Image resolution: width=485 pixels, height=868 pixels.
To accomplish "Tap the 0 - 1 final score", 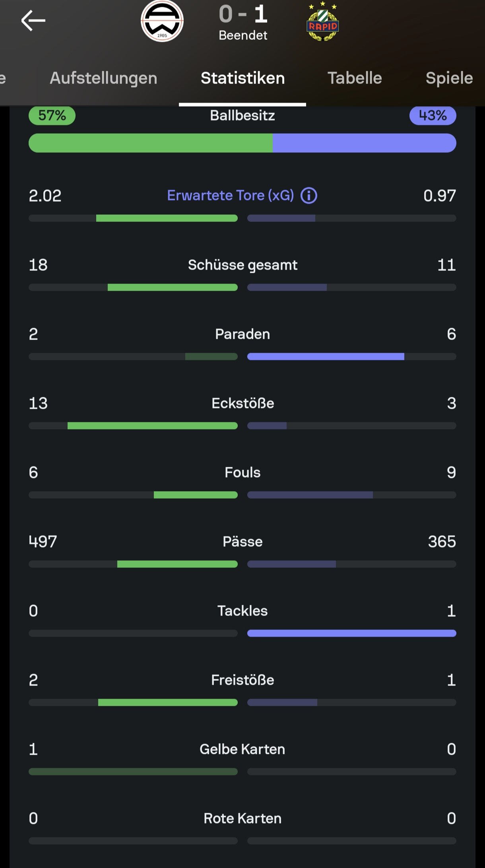I will pyautogui.click(x=243, y=14).
